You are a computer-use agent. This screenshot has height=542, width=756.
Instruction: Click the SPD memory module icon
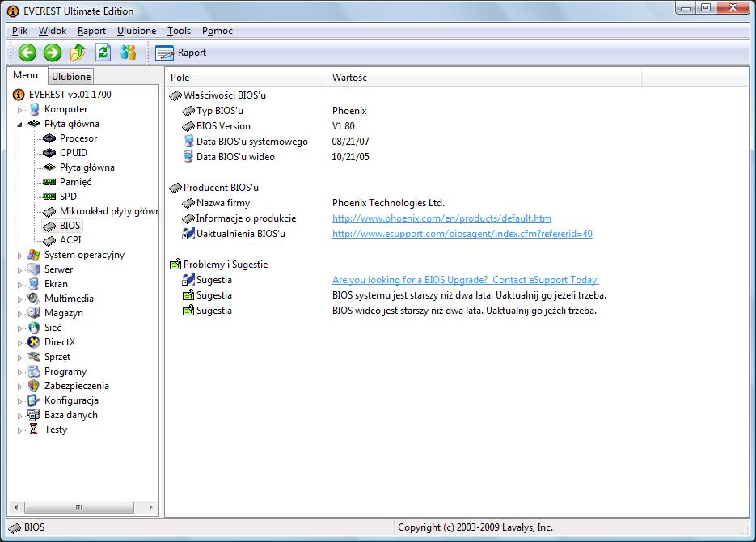[49, 197]
